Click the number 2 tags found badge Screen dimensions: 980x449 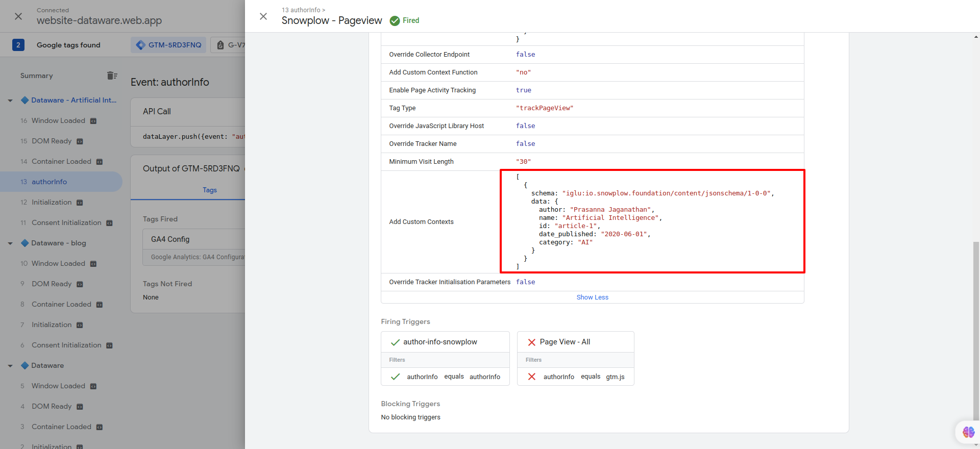click(18, 45)
